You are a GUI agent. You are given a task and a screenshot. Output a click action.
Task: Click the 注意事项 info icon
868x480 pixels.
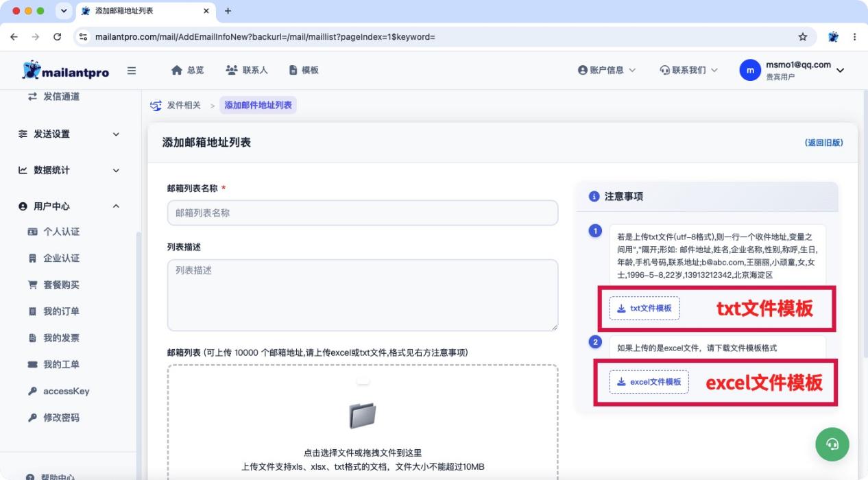594,196
